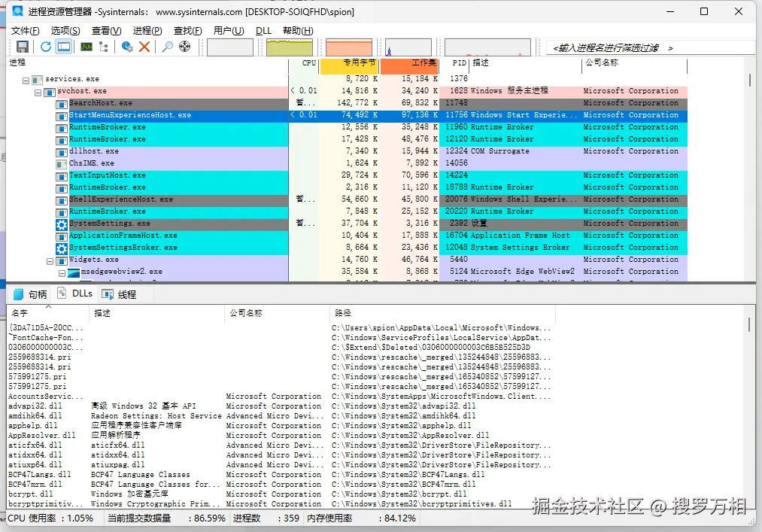This screenshot has width=762, height=532.
Task: Open the DLL menu
Action: click(263, 31)
